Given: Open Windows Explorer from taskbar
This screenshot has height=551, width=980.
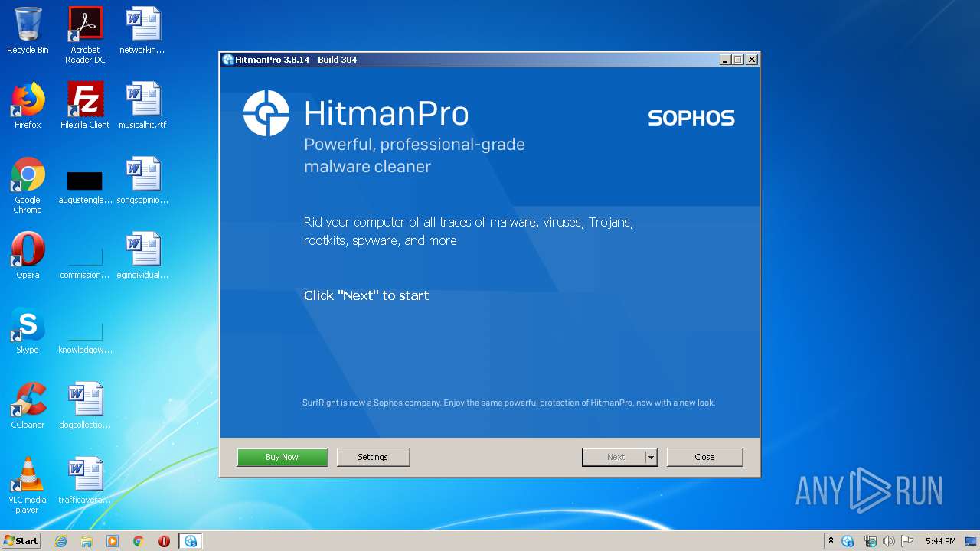Looking at the screenshot, I should point(87,541).
